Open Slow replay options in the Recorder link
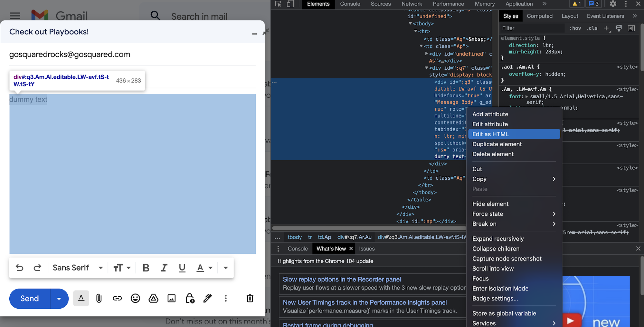 (x=342, y=279)
